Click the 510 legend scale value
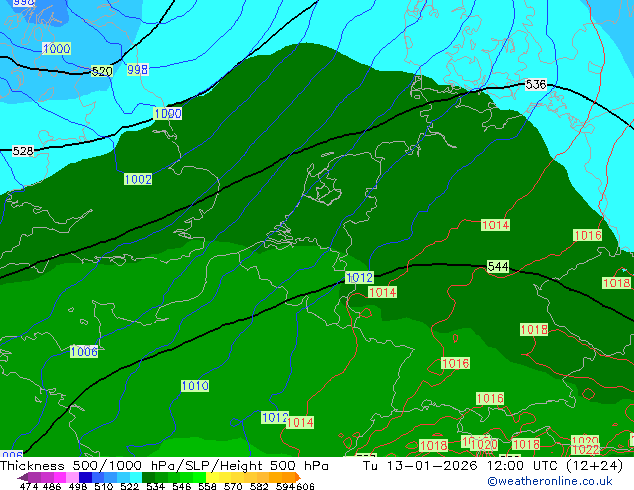 tap(104, 486)
